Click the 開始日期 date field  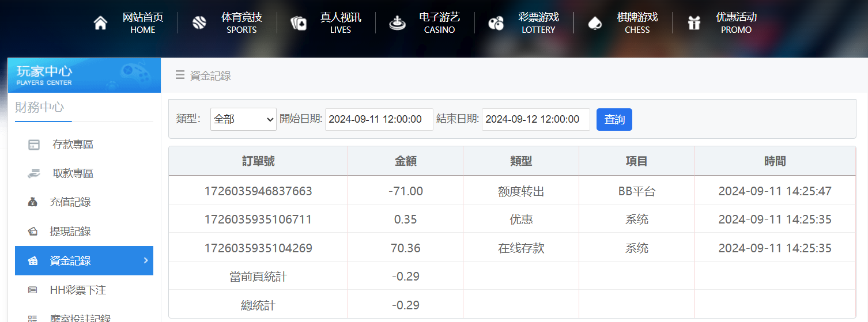tap(379, 119)
